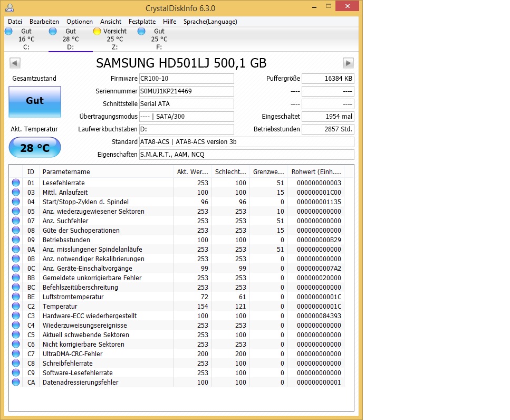Click status icon for wiederzugewiesener Sektoren row
The height and width of the screenshot is (420, 510).
point(16,211)
